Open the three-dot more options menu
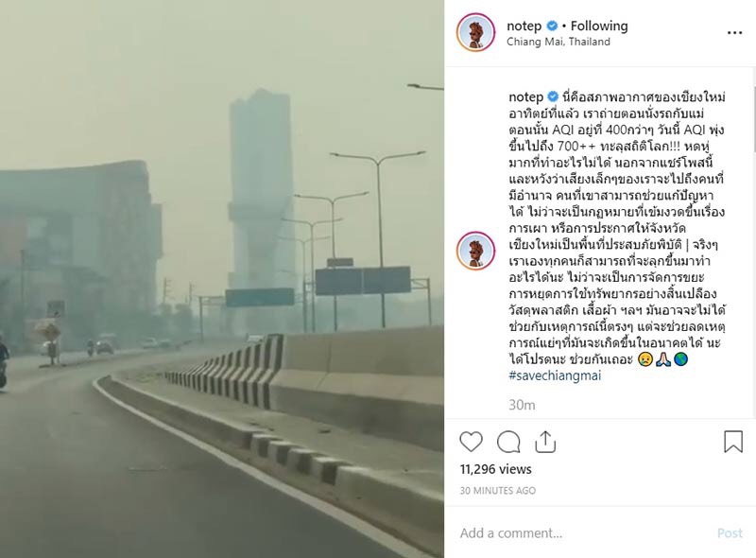Image resolution: width=756 pixels, height=558 pixels. click(x=734, y=33)
